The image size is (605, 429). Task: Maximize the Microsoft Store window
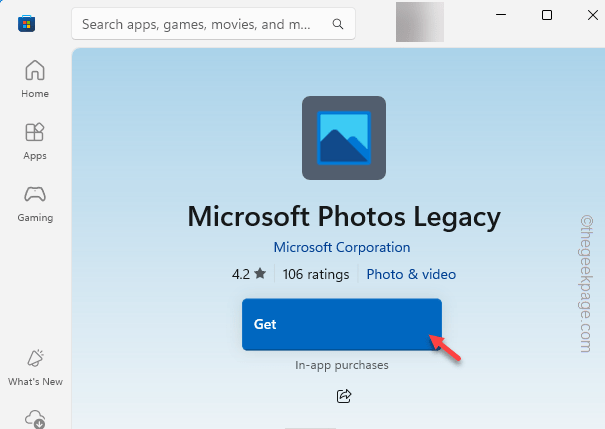point(547,15)
